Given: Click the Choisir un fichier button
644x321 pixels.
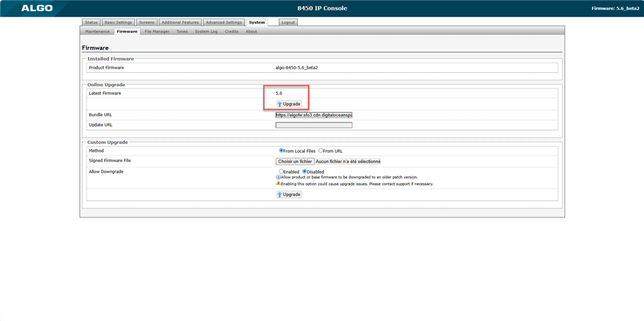Looking at the screenshot, I should pyautogui.click(x=295, y=161).
